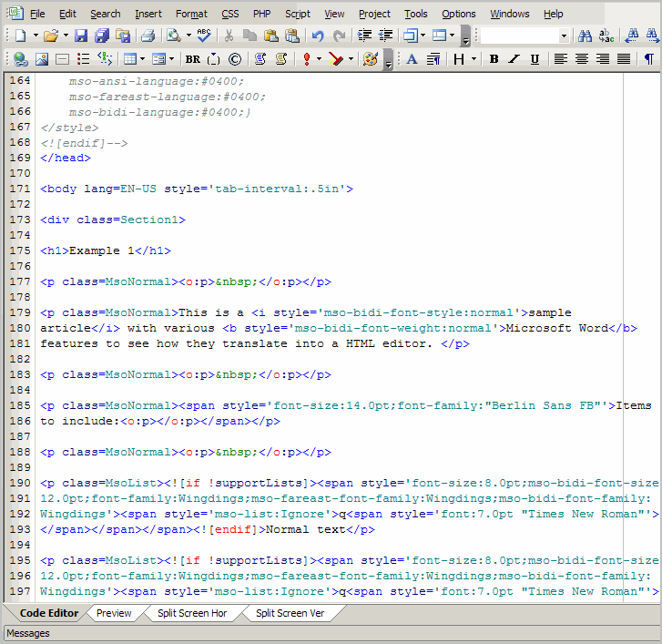This screenshot has width=662, height=644.
Task: Click the Cut scissors icon
Action: (229, 36)
